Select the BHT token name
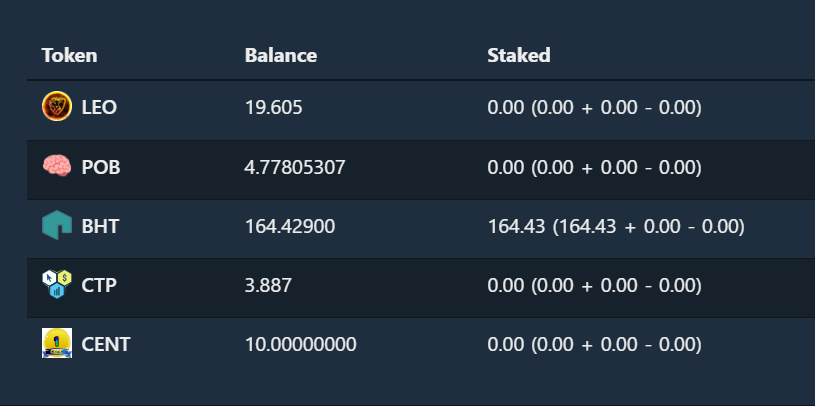Image resolution: width=815 pixels, height=406 pixels. [x=100, y=226]
